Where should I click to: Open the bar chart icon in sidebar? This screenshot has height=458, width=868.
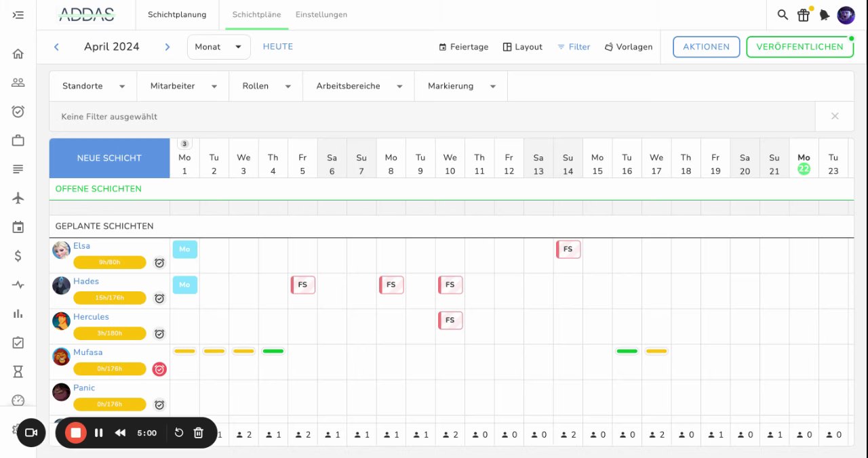point(18,314)
